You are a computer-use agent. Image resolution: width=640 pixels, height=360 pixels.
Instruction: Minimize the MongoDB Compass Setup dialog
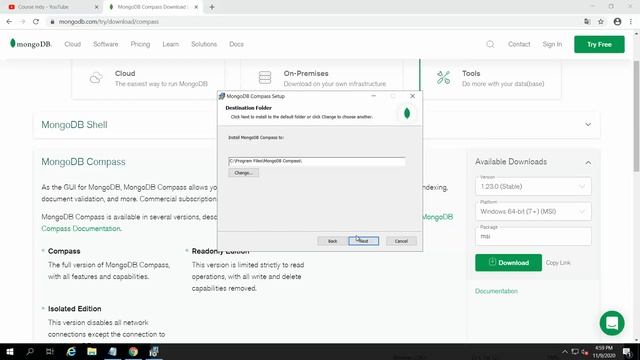[x=373, y=96]
